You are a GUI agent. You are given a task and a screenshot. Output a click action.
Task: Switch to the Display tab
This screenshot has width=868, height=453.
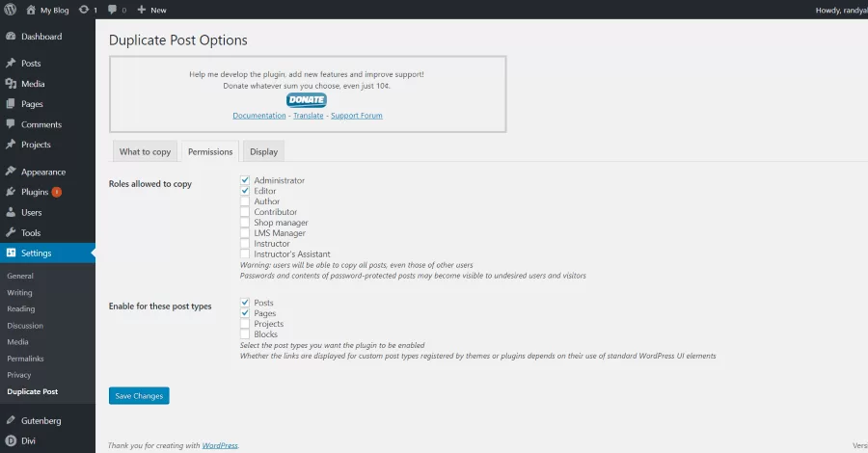263,151
